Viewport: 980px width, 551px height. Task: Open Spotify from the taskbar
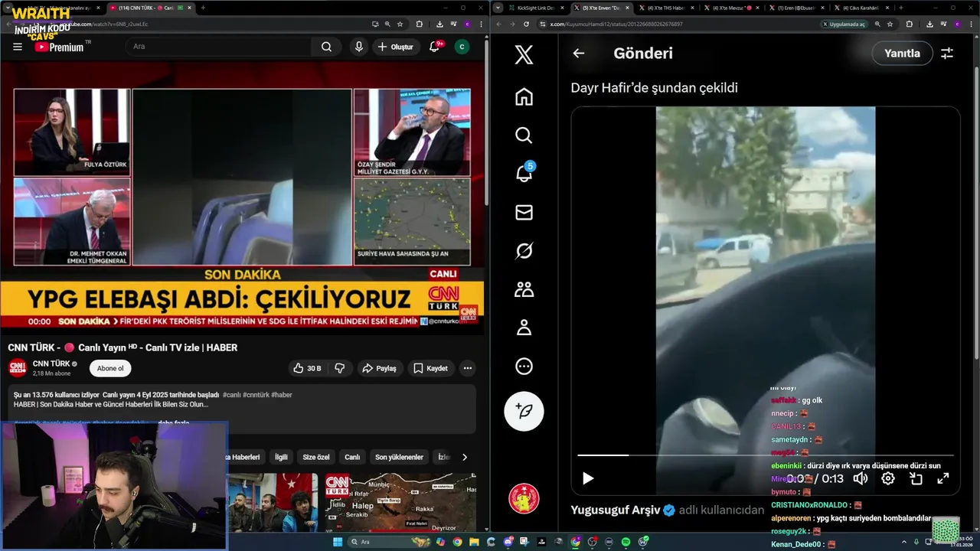(626, 542)
